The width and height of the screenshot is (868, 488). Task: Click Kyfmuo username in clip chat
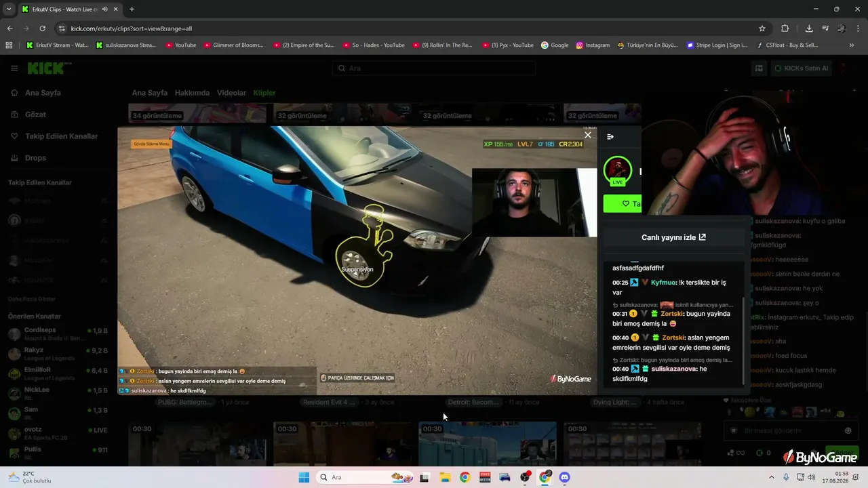point(662,283)
